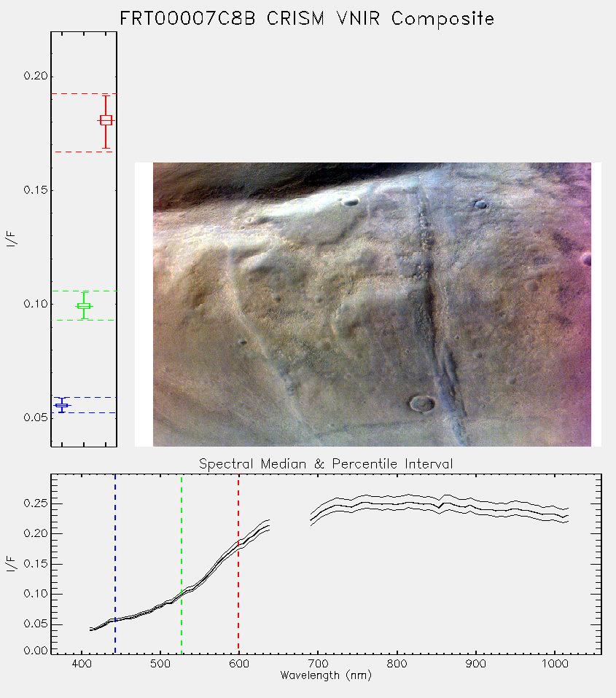The height and width of the screenshot is (698, 616).
Task: Click the 700 tick label on wavelength axis
Action: click(318, 664)
